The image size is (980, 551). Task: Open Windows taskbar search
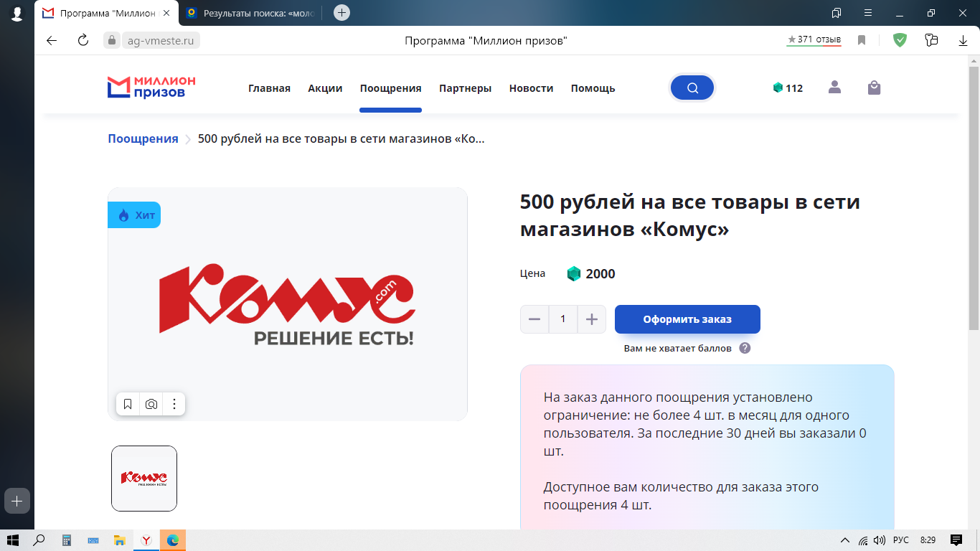(40, 540)
